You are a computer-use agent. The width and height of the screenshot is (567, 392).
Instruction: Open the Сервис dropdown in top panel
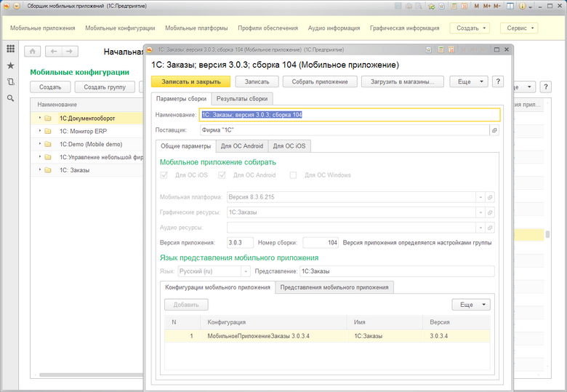coord(519,28)
